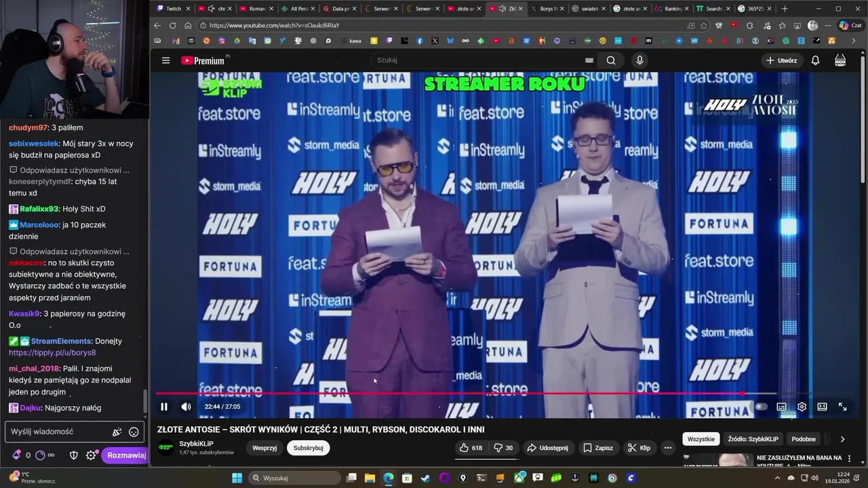868x488 pixels.
Task: Enter fullscreen in the video player
Action: pos(842,407)
